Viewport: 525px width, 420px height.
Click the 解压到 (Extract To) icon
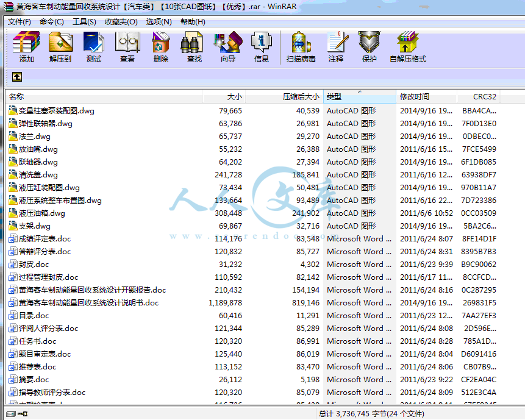click(60, 42)
